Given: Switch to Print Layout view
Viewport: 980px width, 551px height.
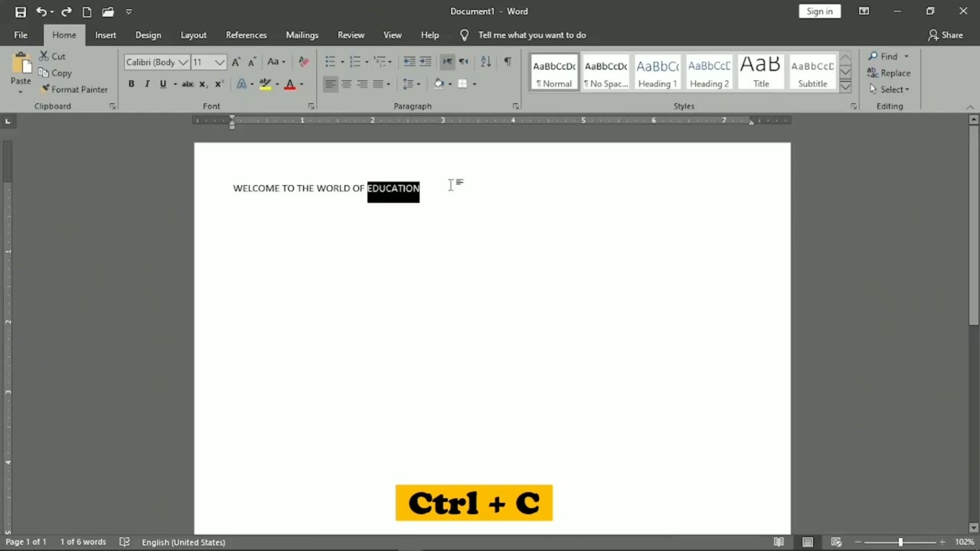Looking at the screenshot, I should click(x=808, y=542).
